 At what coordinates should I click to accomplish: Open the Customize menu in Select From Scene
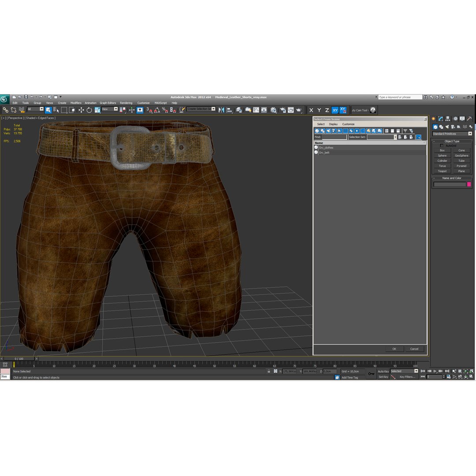click(x=348, y=124)
